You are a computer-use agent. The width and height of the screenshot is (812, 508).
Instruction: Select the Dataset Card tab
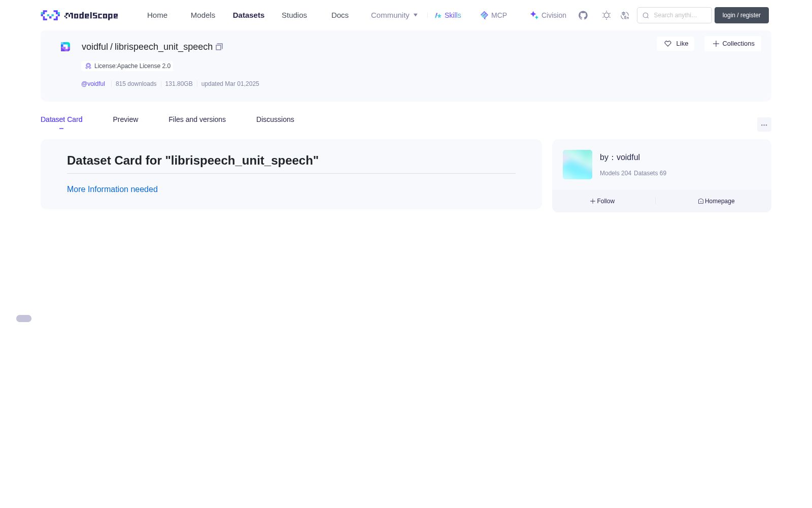coord(61,119)
